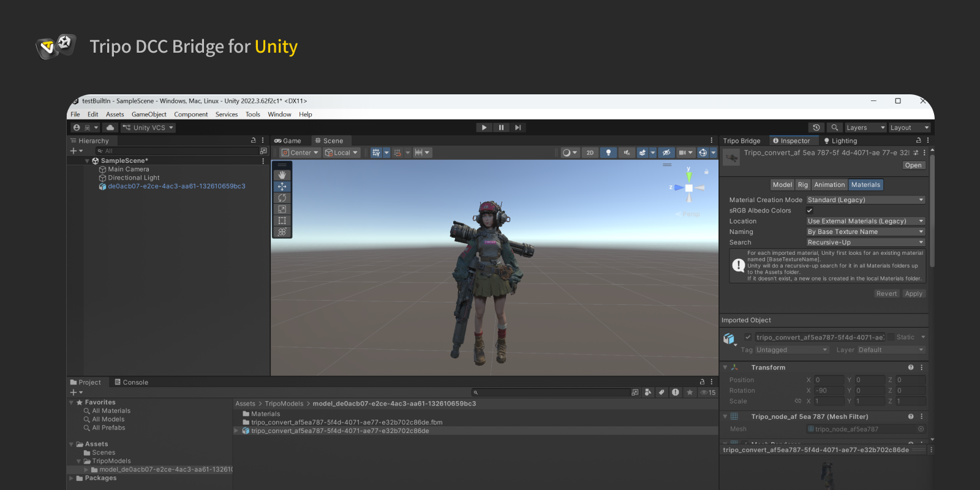Open the GameObject menu
This screenshot has height=490, width=980.
pos(149,115)
